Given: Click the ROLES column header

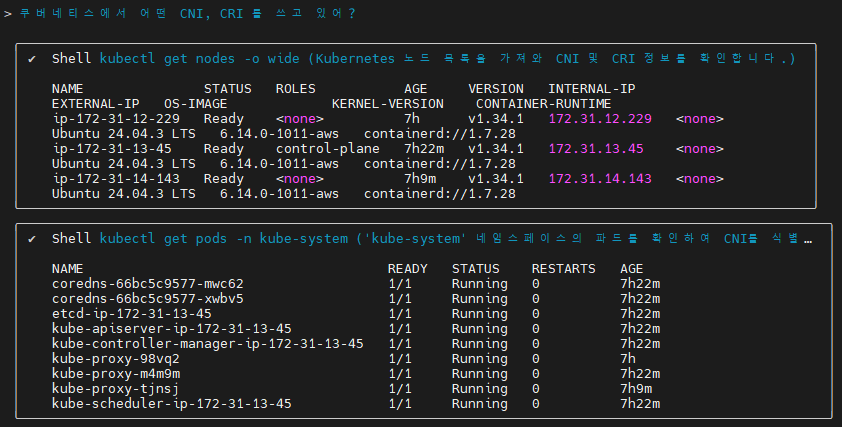Looking at the screenshot, I should (295, 89).
